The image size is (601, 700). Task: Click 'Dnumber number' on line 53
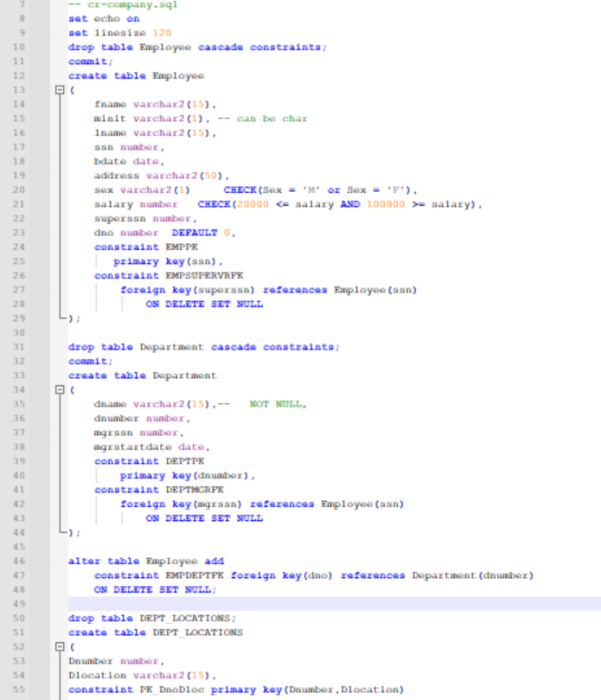coord(117,661)
